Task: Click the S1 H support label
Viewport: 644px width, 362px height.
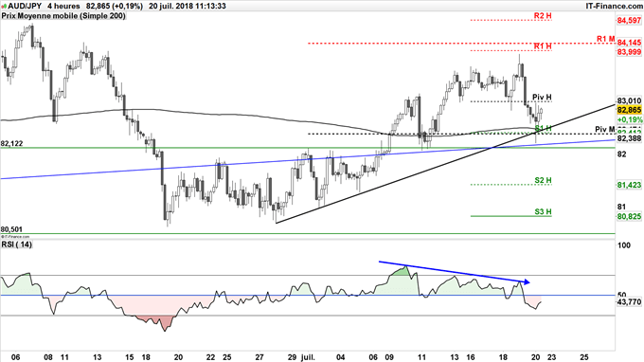Action: coord(543,128)
